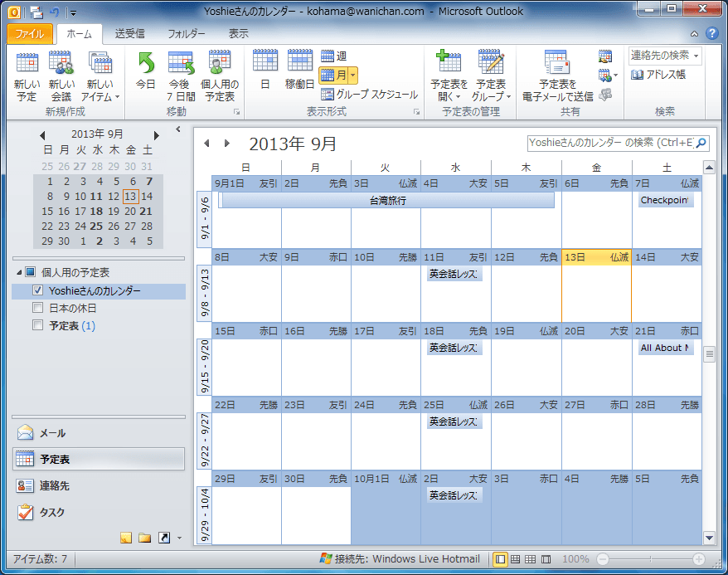The height and width of the screenshot is (575, 728).
Task: Click calendar permissions people icon
Action: (605, 95)
